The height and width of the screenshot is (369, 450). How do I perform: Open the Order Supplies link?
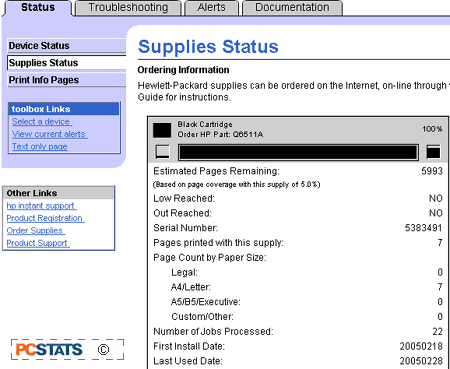(x=35, y=231)
